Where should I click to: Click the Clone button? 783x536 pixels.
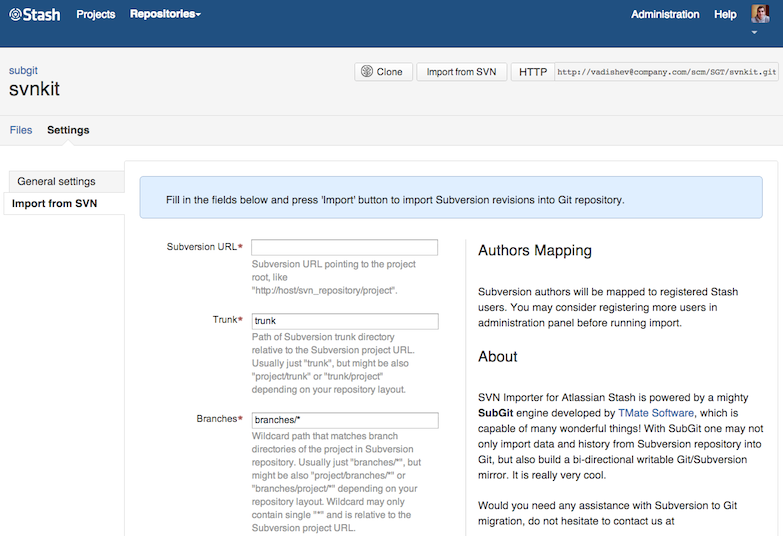coord(383,72)
